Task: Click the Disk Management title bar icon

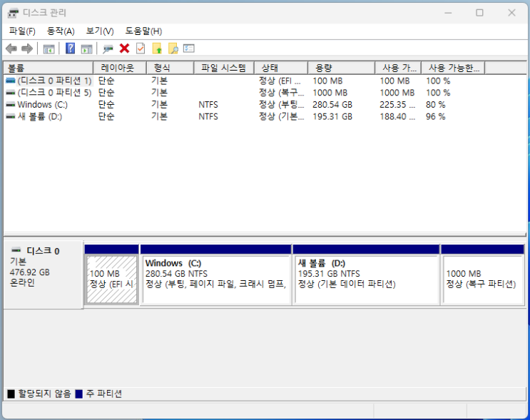Action: (13, 13)
